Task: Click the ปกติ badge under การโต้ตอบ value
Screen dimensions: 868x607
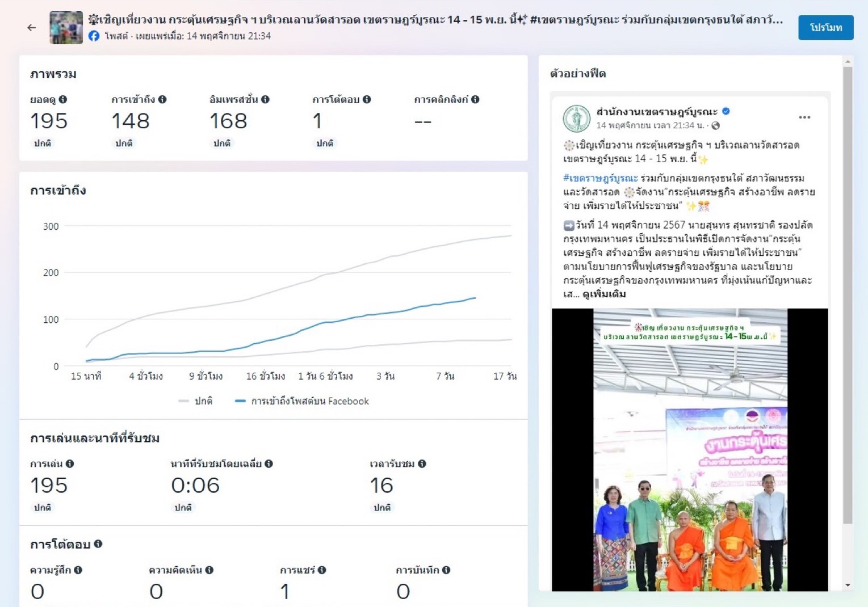Action: coord(325,144)
